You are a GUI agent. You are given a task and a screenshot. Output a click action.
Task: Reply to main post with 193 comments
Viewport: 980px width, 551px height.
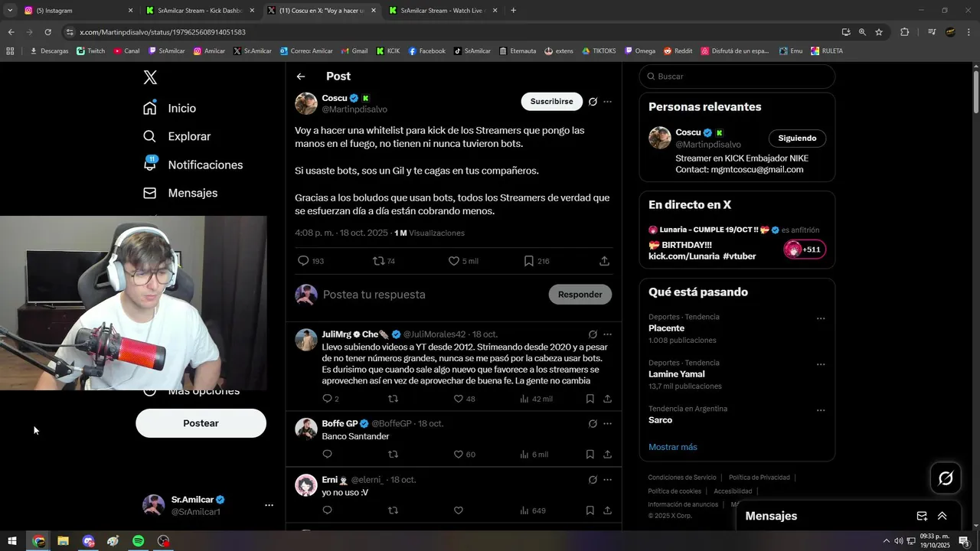tap(310, 261)
